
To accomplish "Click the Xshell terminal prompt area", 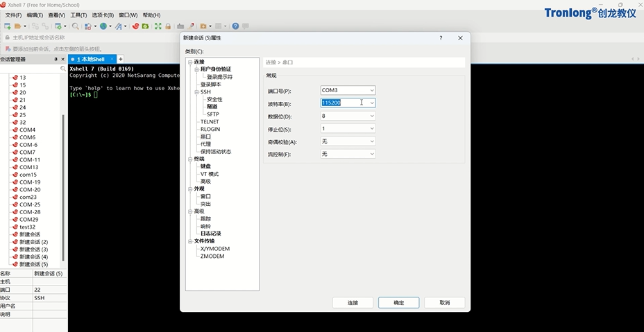I will [x=96, y=95].
